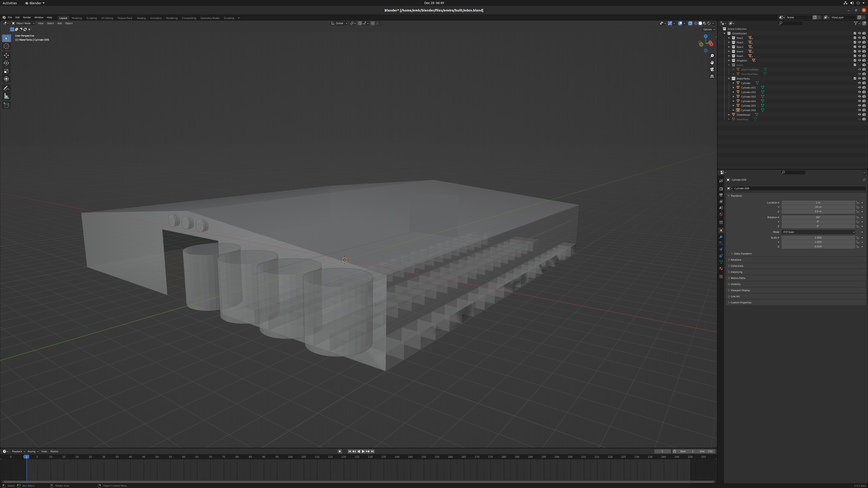Open viewport Options dropdown
The height and width of the screenshot is (488, 868).
709,29
